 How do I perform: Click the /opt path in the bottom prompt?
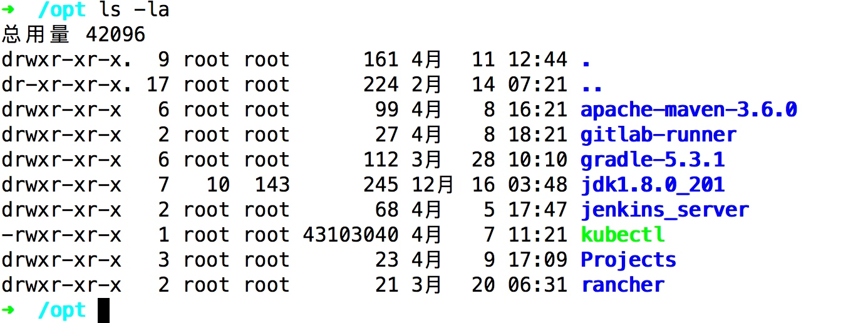click(x=61, y=310)
